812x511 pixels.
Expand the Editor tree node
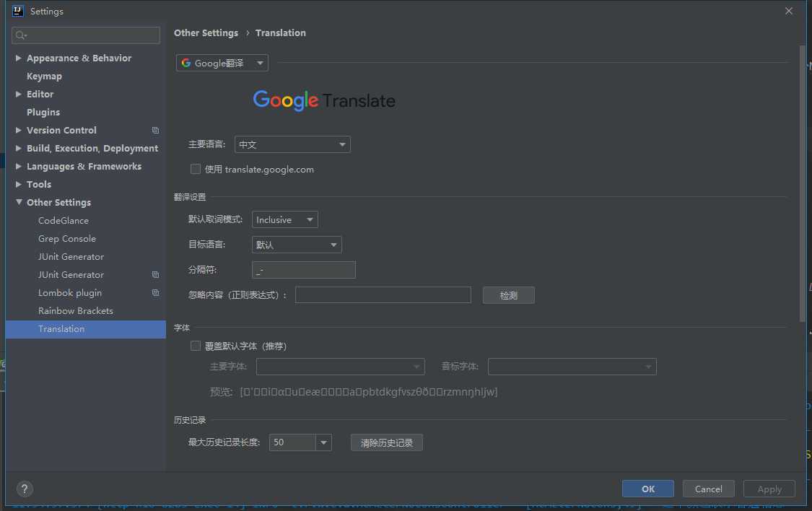(19, 95)
